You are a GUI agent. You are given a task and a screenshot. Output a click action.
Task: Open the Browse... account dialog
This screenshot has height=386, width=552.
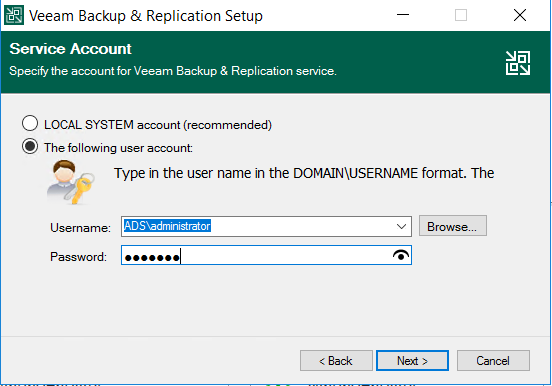pyautogui.click(x=453, y=226)
